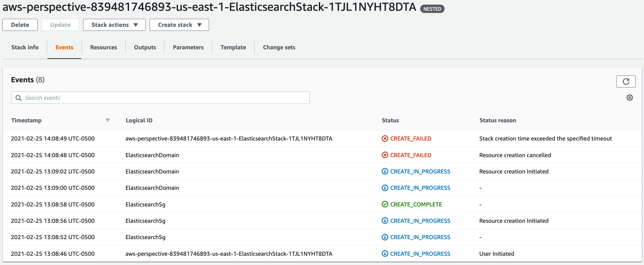
Task: Click the Timestamp column header label
Action: (x=26, y=120)
